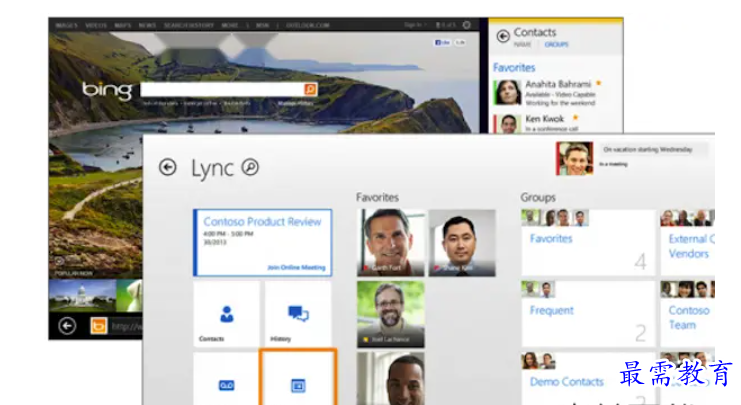Open the voicemail tile

226,379
